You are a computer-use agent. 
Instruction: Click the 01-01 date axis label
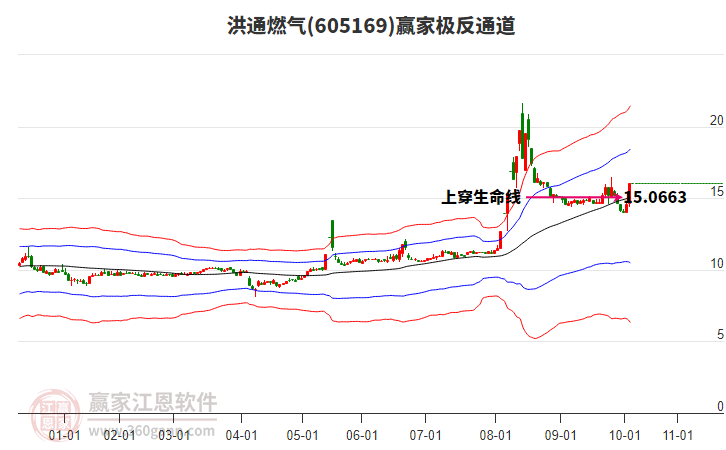coord(64,435)
